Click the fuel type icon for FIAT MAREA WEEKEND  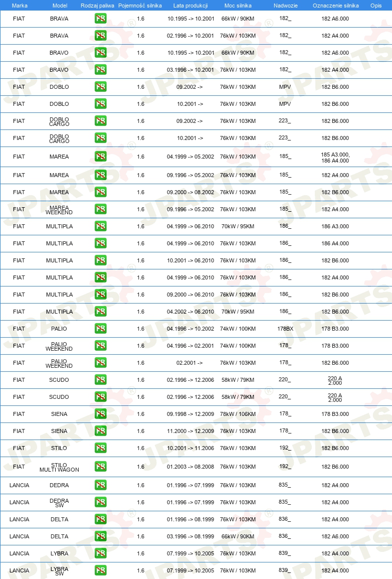pos(100,209)
